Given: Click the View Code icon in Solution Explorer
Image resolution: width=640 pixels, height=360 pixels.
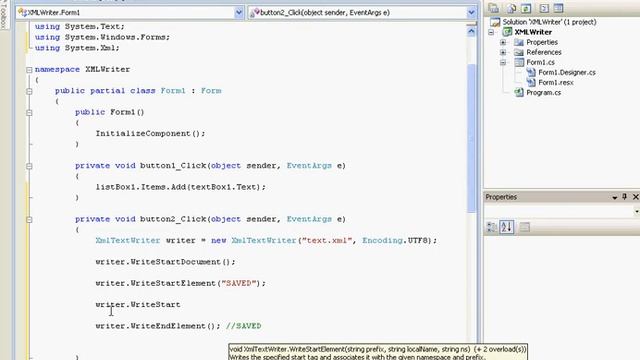Looking at the screenshot, I should tap(544, 8).
